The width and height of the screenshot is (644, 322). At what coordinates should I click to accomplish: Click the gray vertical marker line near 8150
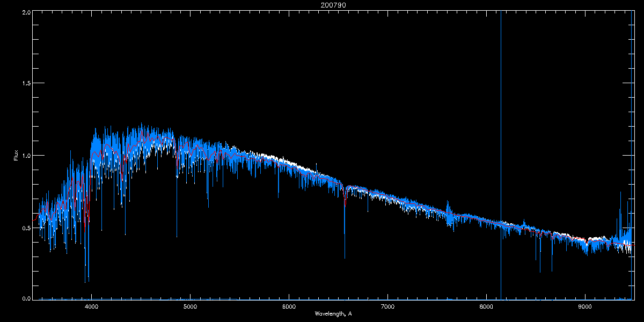coord(501,155)
